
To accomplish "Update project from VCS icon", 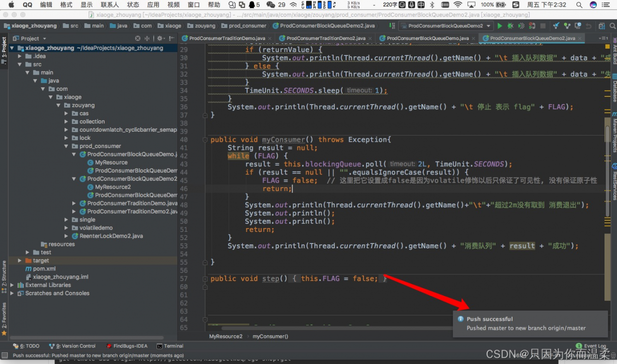I will click(x=557, y=26).
